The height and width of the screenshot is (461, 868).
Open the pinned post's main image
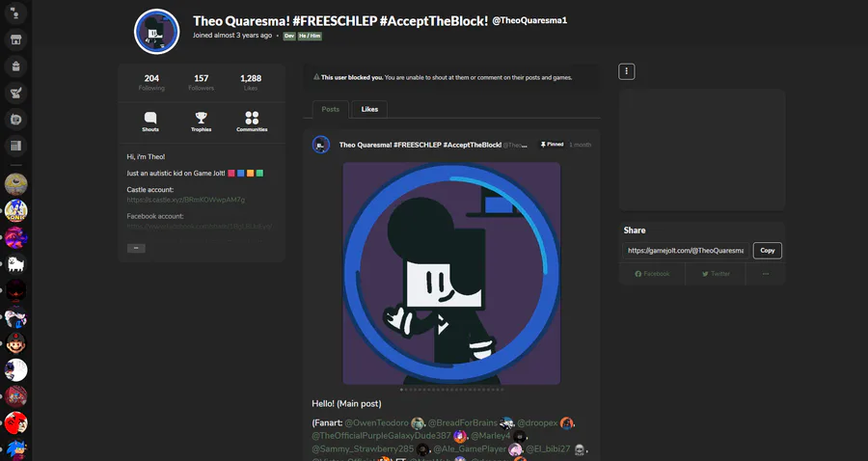tap(451, 273)
